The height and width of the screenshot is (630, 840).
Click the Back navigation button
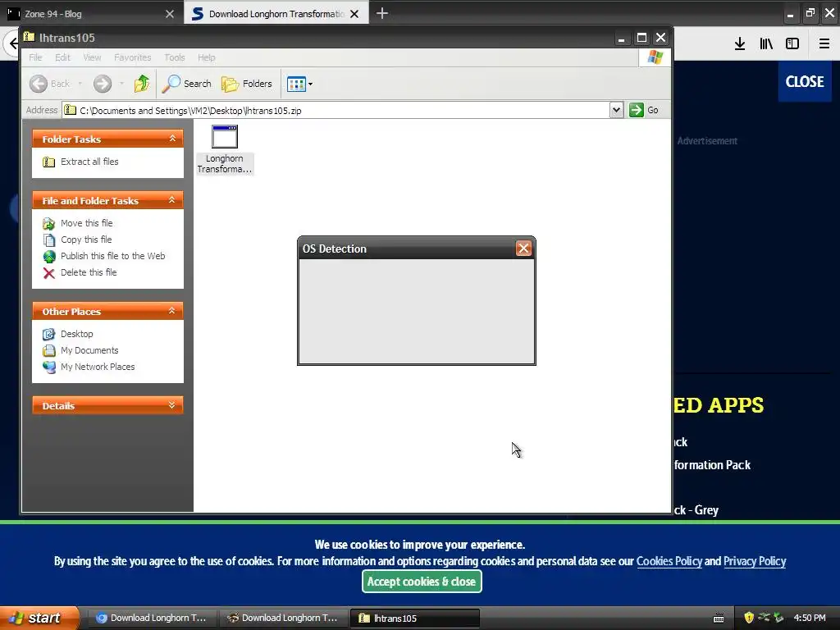pos(49,84)
